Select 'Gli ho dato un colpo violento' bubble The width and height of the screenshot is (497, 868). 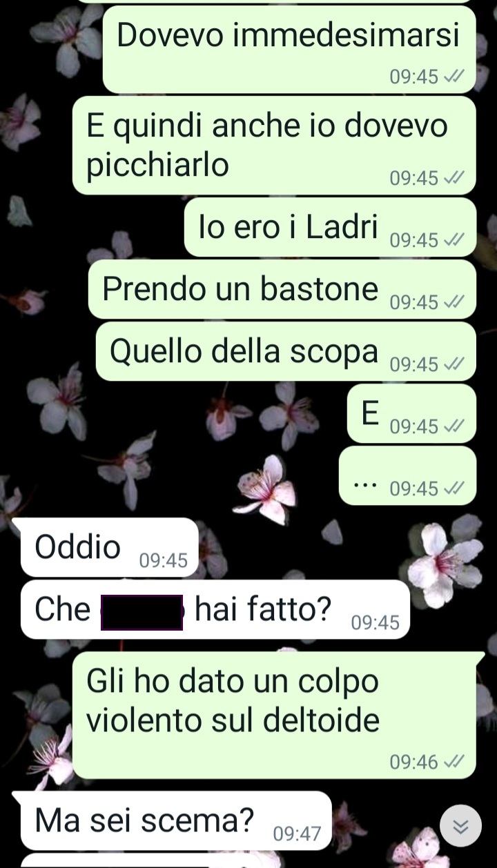click(274, 716)
